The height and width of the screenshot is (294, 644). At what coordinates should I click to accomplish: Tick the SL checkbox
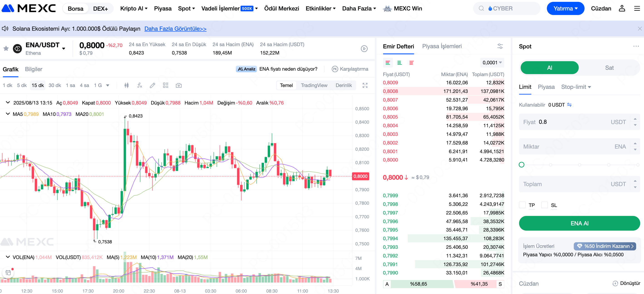(x=544, y=205)
